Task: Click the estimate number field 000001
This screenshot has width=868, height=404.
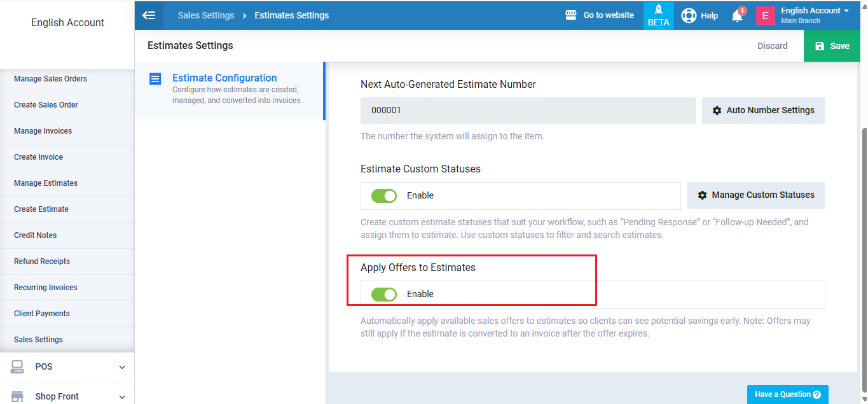Action: click(527, 111)
